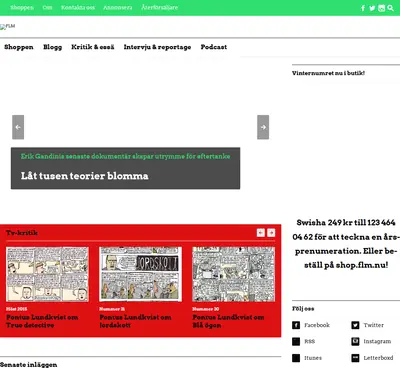Open the Instagram icon in the green top bar
Image resolution: width=400 pixels, height=368 pixels.
[382, 8]
